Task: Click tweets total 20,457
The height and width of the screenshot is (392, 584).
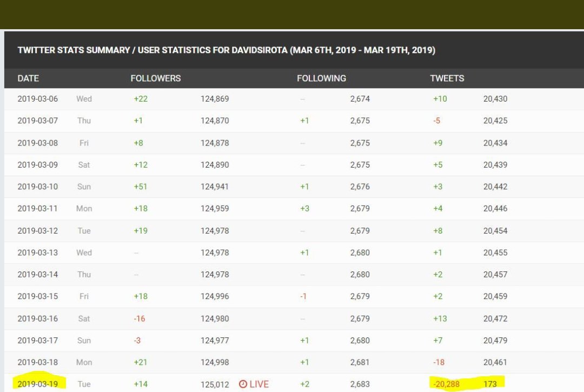Action: tap(495, 274)
